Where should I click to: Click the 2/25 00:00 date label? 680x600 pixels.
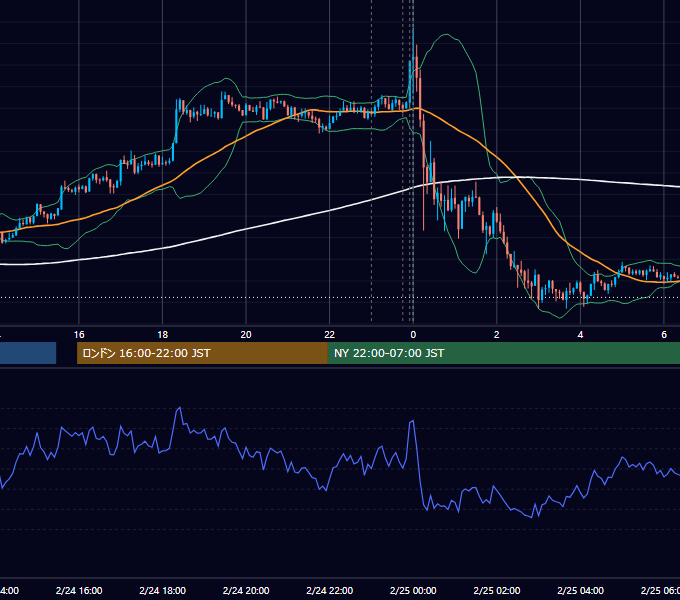pos(413,590)
